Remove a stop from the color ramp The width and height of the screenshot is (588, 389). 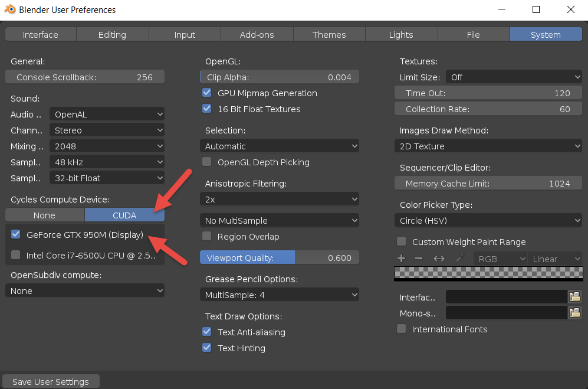click(x=417, y=258)
